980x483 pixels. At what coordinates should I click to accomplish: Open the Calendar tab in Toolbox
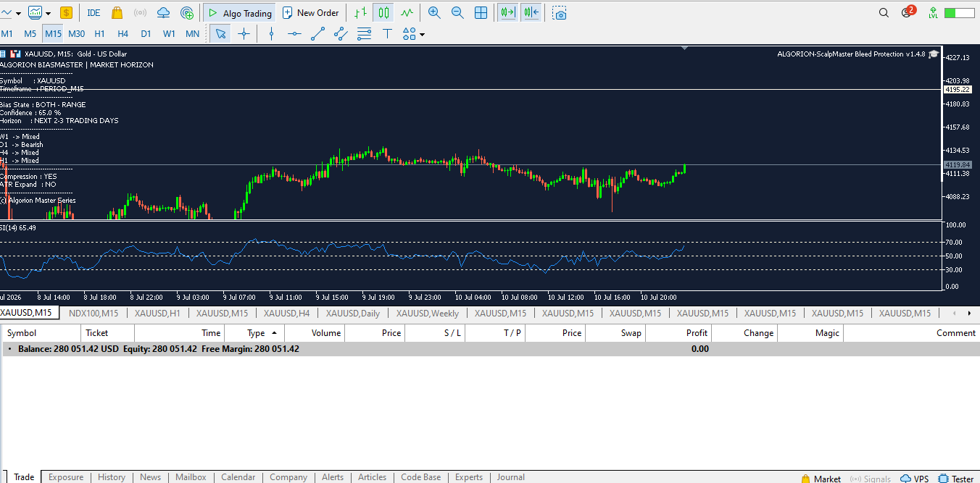coord(238,477)
